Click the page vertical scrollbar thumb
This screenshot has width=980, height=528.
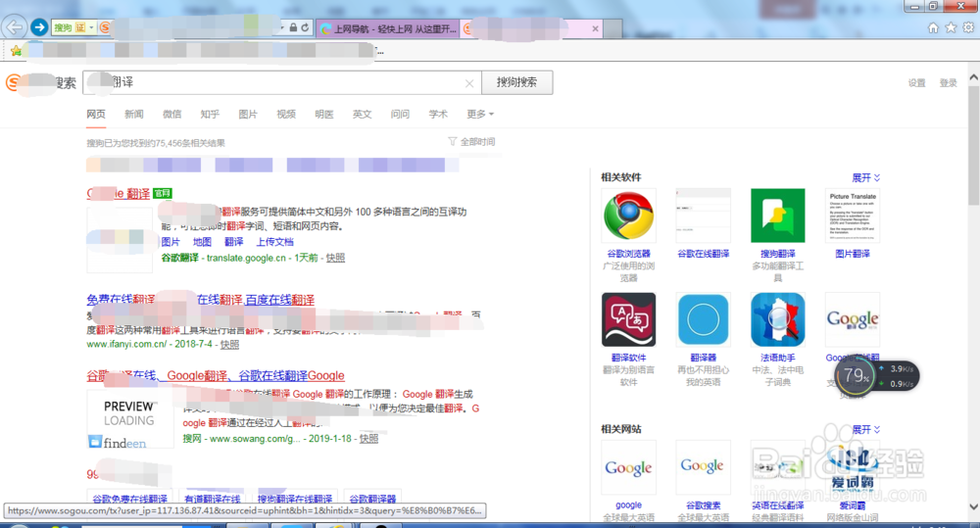[x=973, y=145]
